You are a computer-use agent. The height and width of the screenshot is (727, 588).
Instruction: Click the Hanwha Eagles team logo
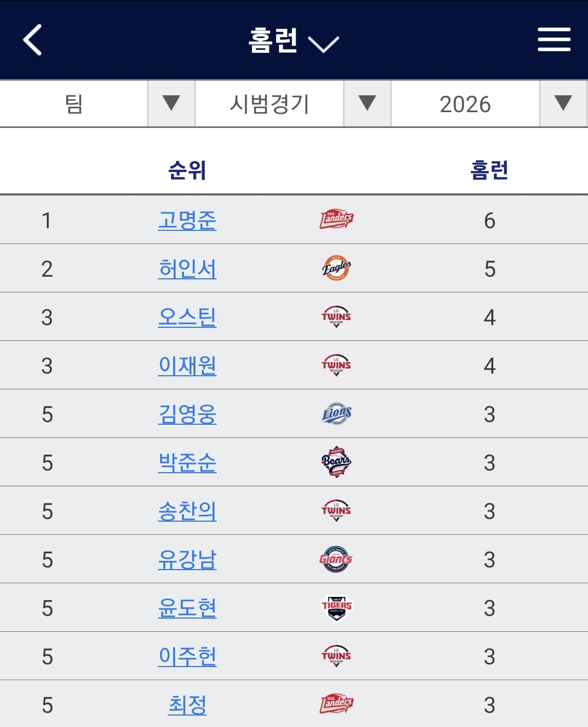tap(336, 268)
